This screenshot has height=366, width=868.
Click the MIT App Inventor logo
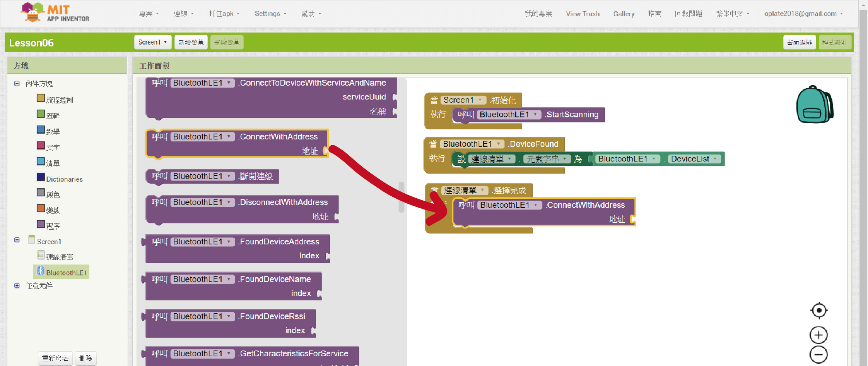(x=55, y=13)
